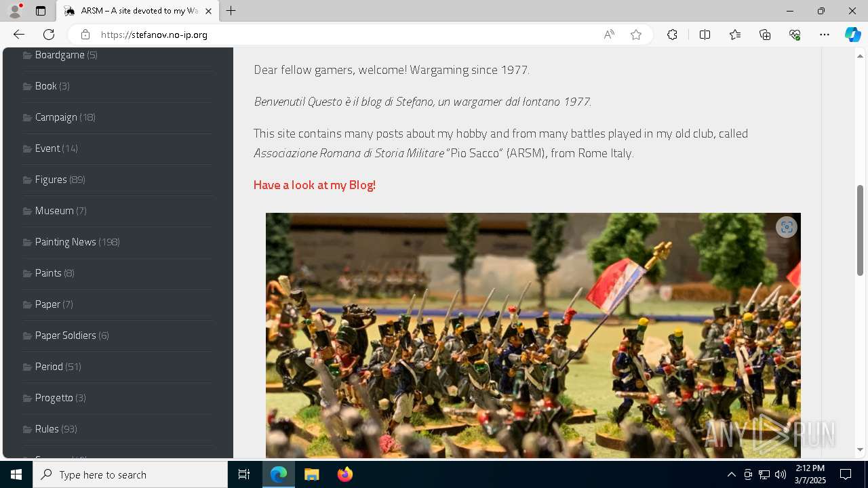
Task: Open Task View on taskbar
Action: pos(244,474)
